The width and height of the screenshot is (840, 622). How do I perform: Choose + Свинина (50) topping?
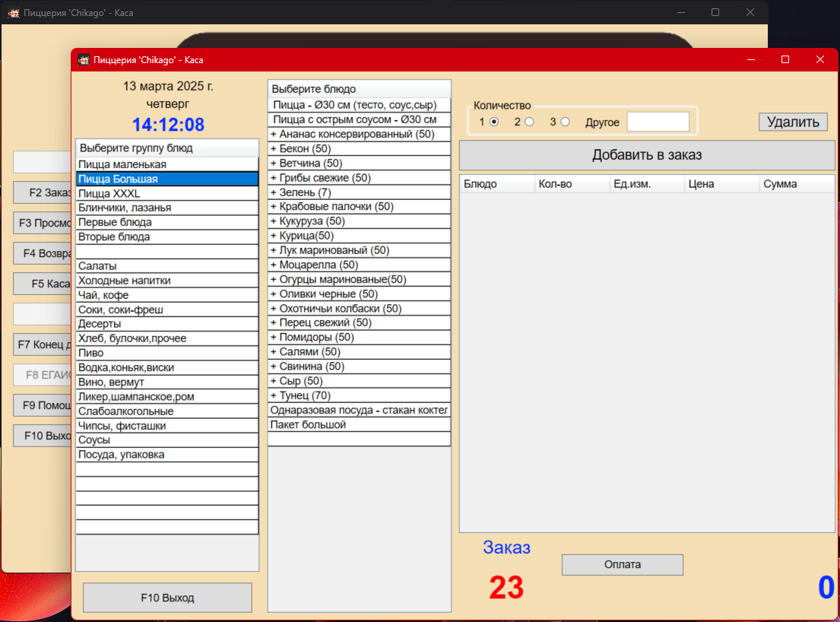click(359, 366)
